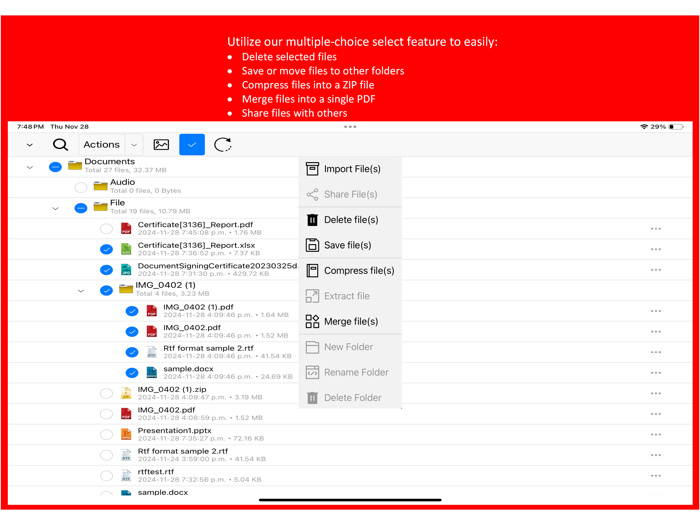Choose Rename Folder from the menu
The image size is (700, 525).
tap(350, 372)
